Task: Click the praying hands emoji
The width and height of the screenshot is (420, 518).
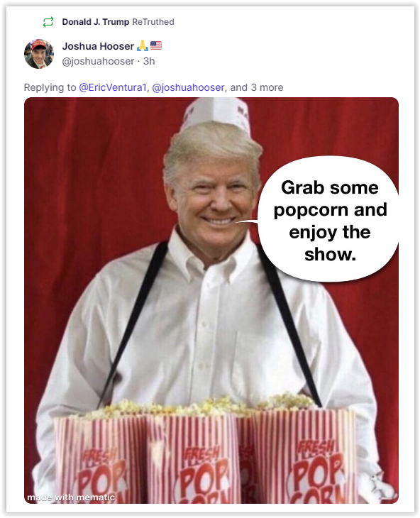Action: pyautogui.click(x=143, y=45)
